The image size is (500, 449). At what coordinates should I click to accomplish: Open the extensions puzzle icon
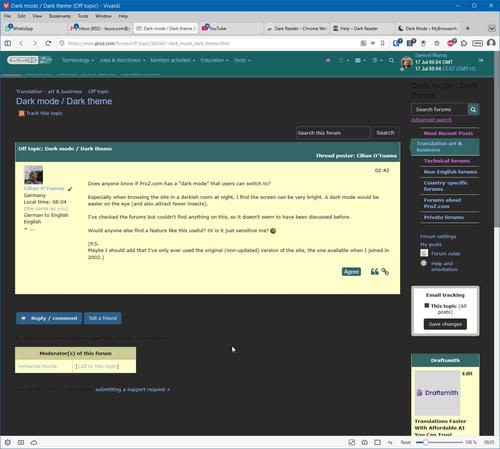464,43
